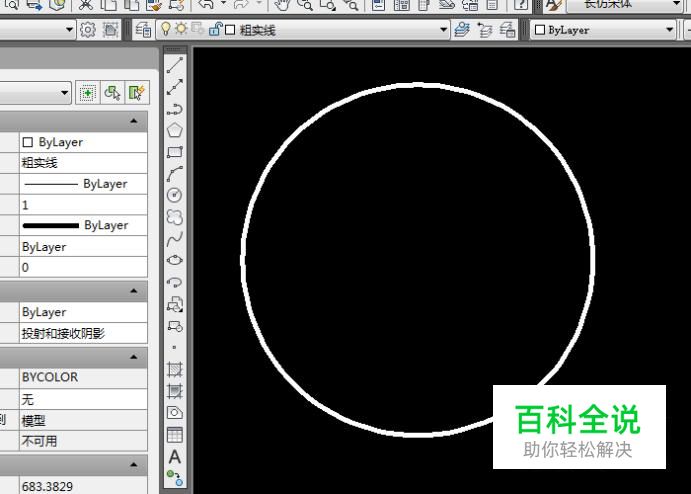Select the Polyline tool
The height and width of the screenshot is (494, 691).
175,109
